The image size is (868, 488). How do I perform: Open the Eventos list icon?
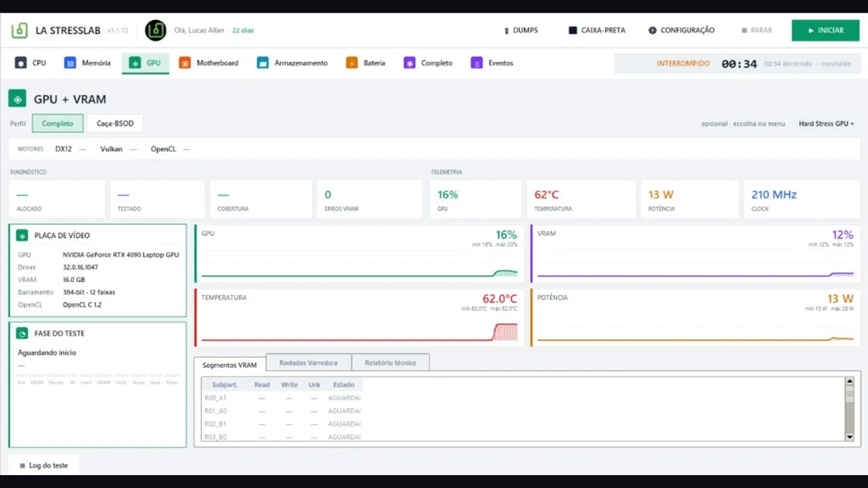(477, 63)
